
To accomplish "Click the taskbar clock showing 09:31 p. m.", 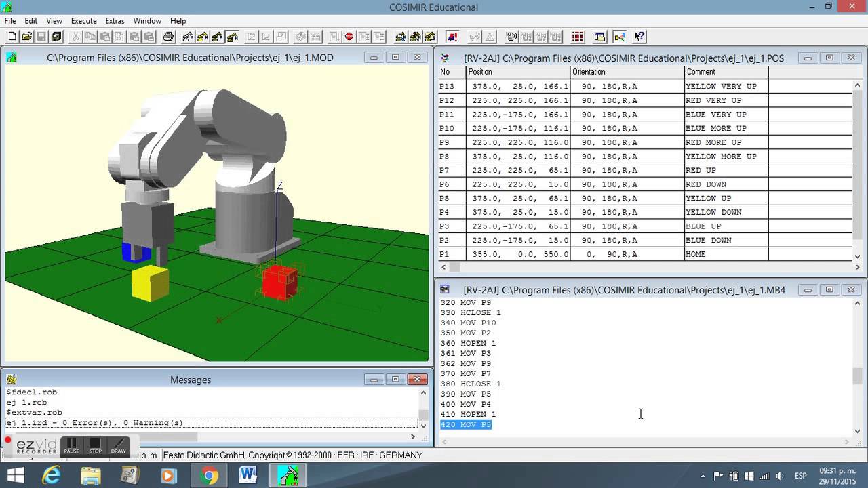I will pos(837,476).
